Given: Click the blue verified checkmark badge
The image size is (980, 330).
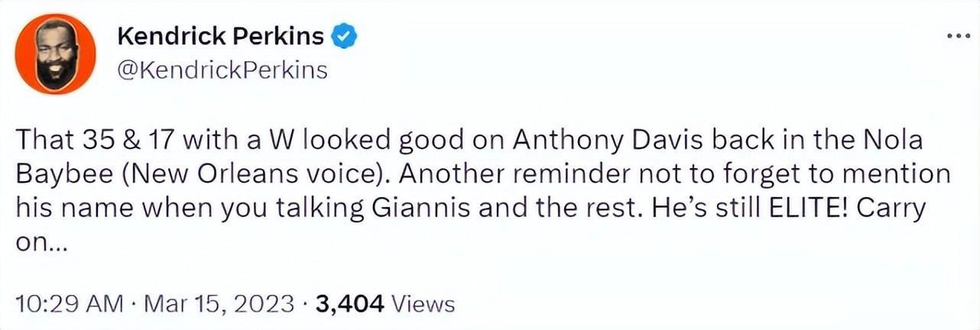Looking at the screenshot, I should (342, 37).
